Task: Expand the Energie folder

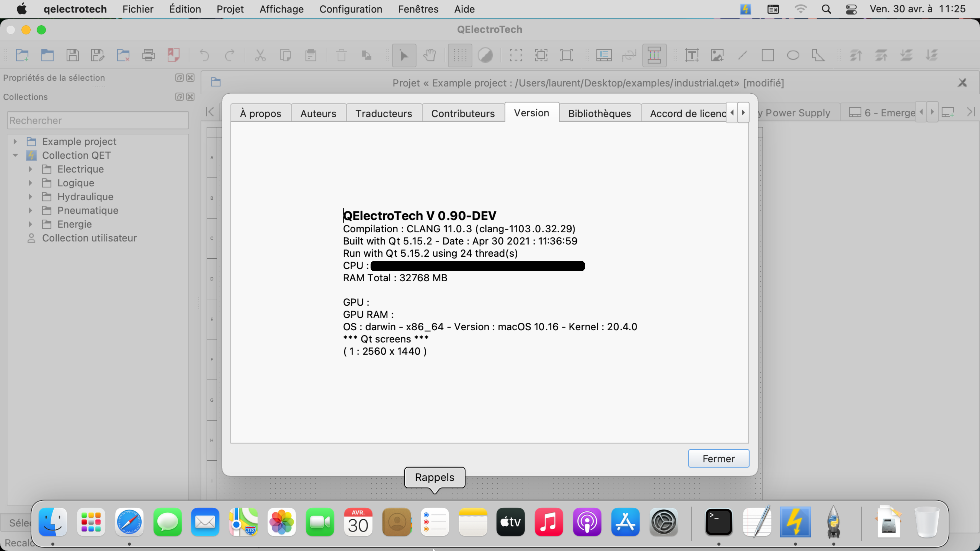Action: 30,224
